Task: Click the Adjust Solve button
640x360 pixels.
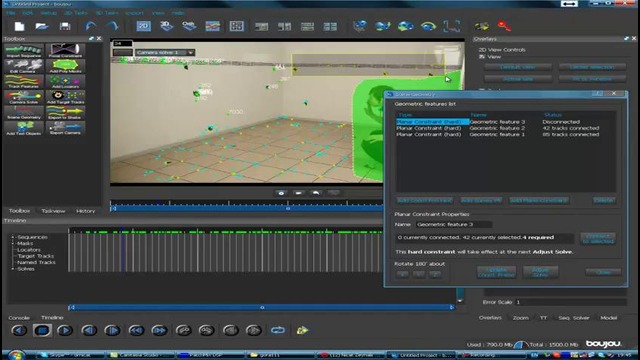Action: [x=540, y=272]
